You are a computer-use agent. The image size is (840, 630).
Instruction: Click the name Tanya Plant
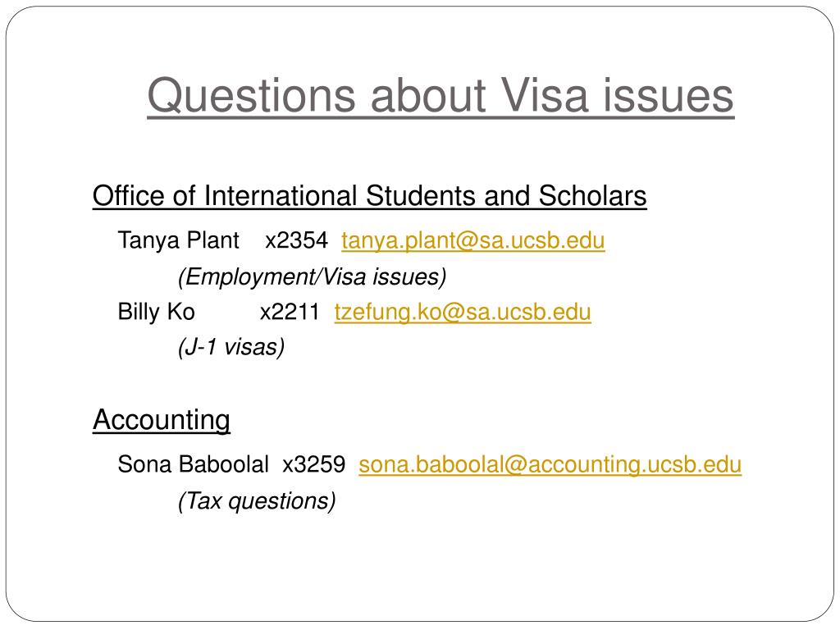[178, 240]
